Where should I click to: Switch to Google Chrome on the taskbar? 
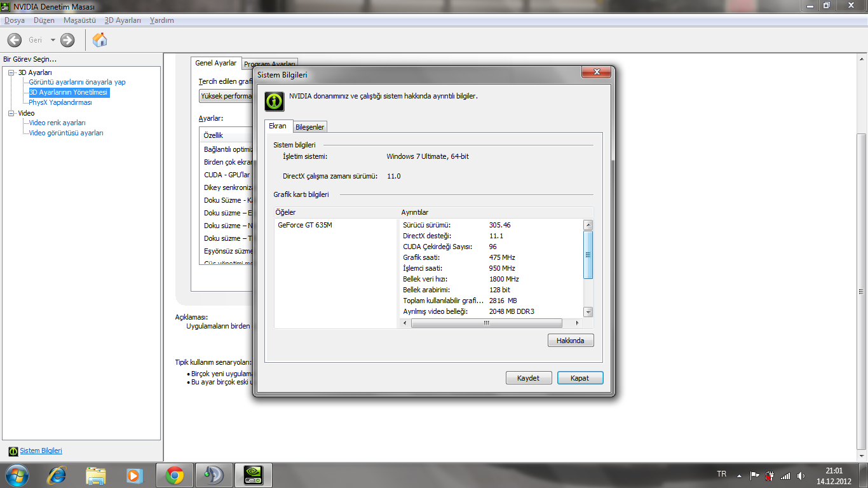175,475
